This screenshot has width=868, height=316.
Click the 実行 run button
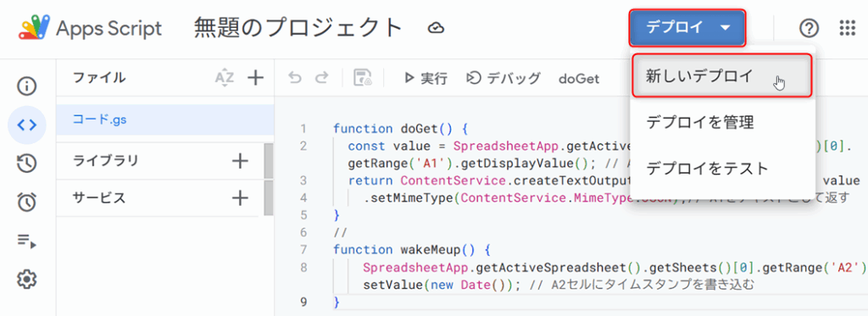426,79
